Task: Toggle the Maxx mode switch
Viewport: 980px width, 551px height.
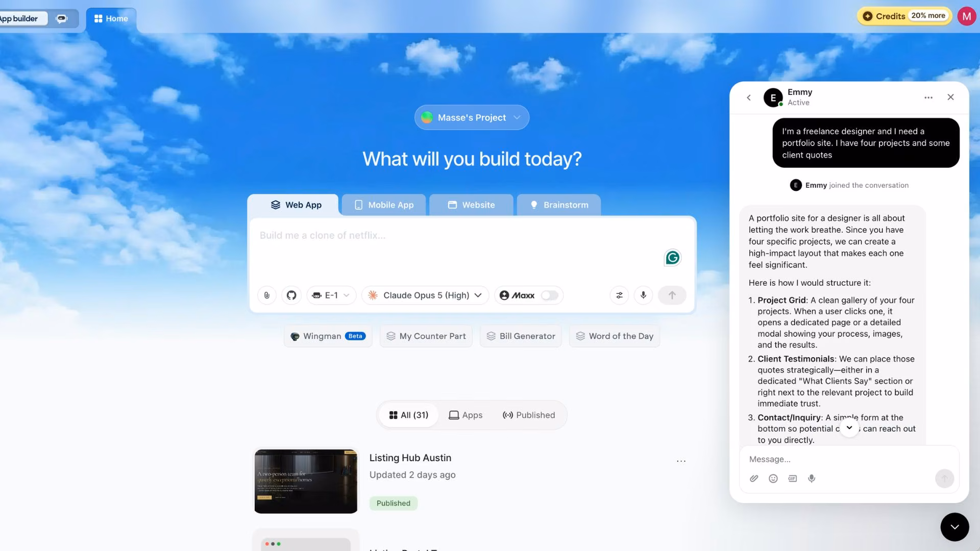Action: 550,295
